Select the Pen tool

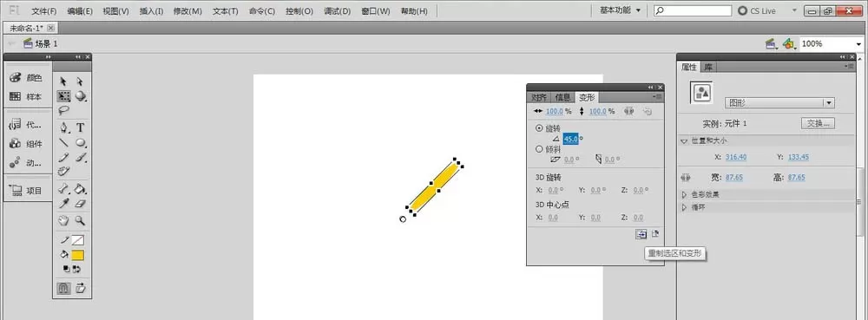pos(63,127)
